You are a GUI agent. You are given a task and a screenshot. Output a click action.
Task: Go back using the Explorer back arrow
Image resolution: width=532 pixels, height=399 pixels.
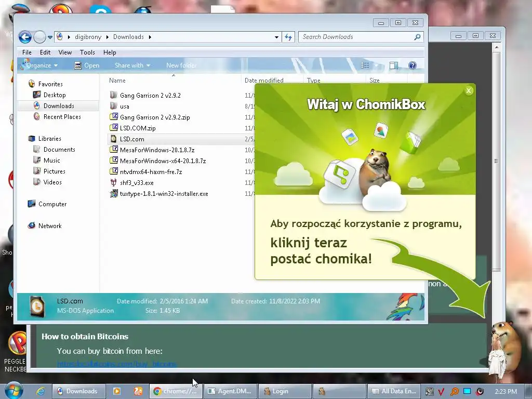click(x=25, y=37)
